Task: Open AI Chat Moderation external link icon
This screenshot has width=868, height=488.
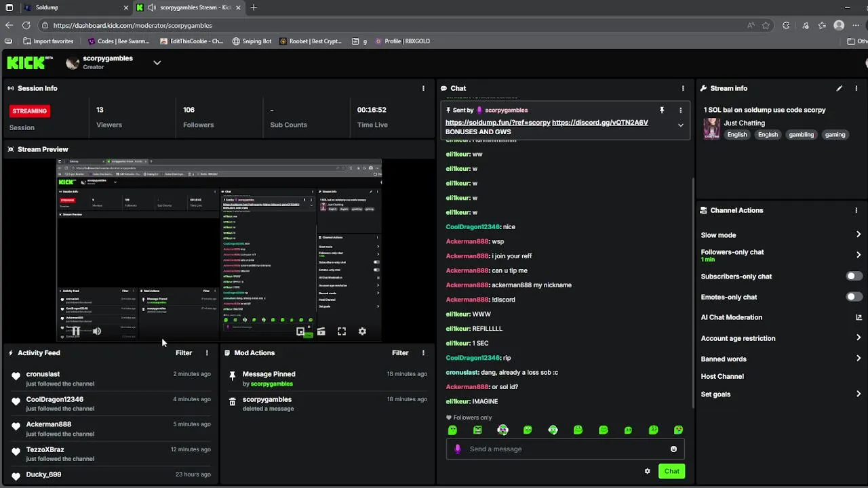Action: click(x=859, y=317)
